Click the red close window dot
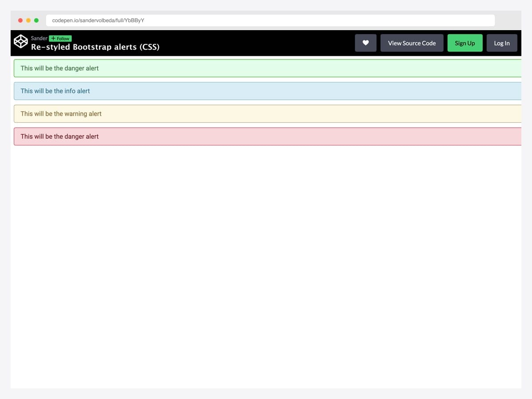 coord(20,20)
